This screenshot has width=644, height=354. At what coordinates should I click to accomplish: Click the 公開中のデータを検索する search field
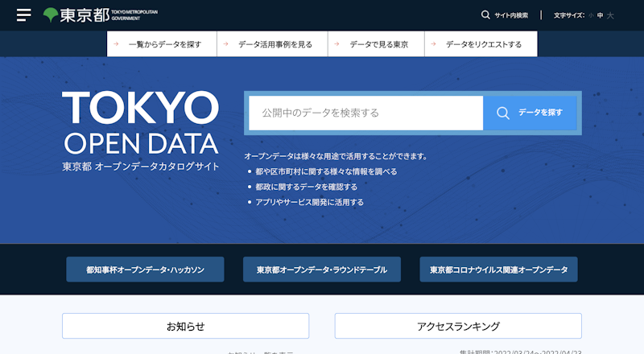click(365, 113)
